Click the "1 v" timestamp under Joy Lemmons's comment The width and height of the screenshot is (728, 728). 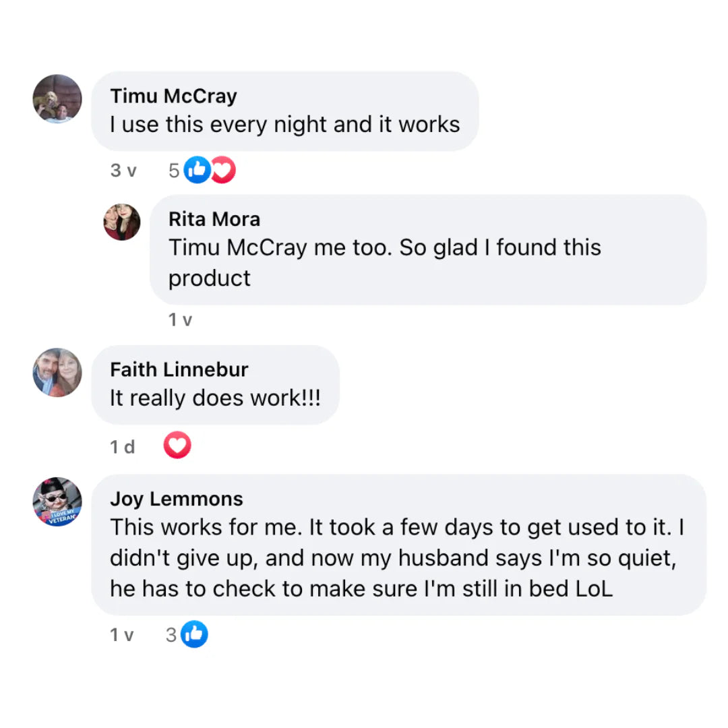122,634
